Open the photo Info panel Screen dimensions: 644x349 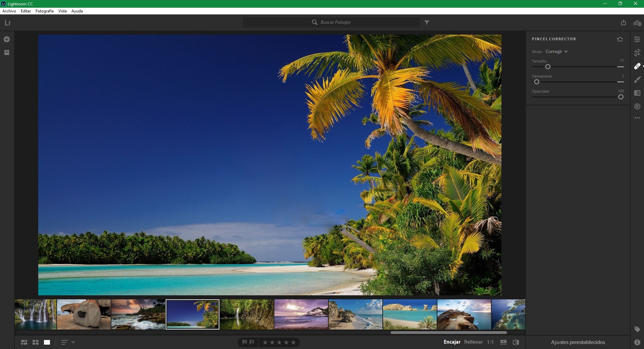pyautogui.click(x=637, y=342)
